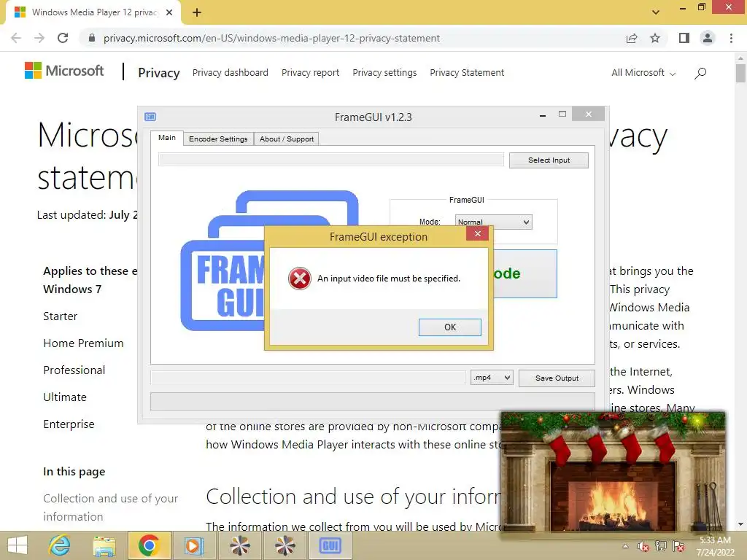Viewport: 747px width, 560px height.
Task: Toggle the Chrome side panel icon
Action: (684, 38)
